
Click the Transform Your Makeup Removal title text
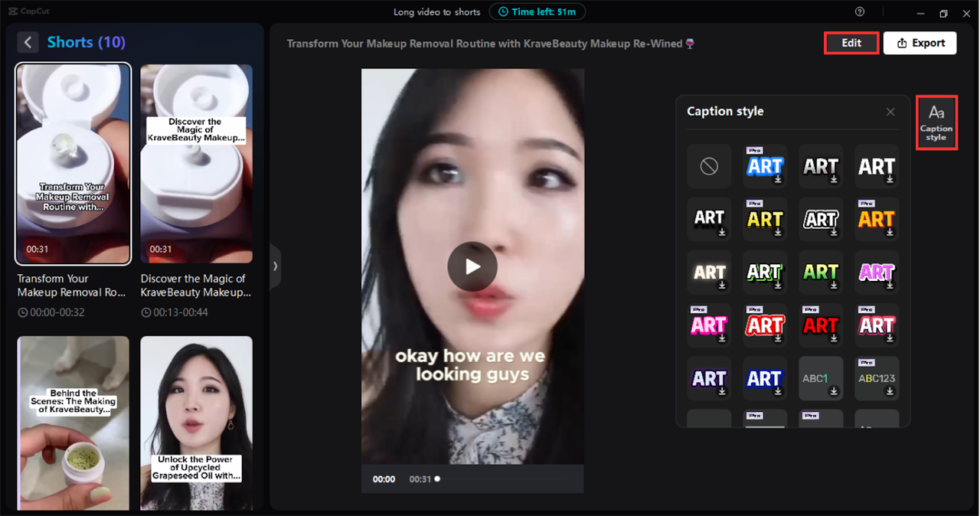click(x=73, y=286)
